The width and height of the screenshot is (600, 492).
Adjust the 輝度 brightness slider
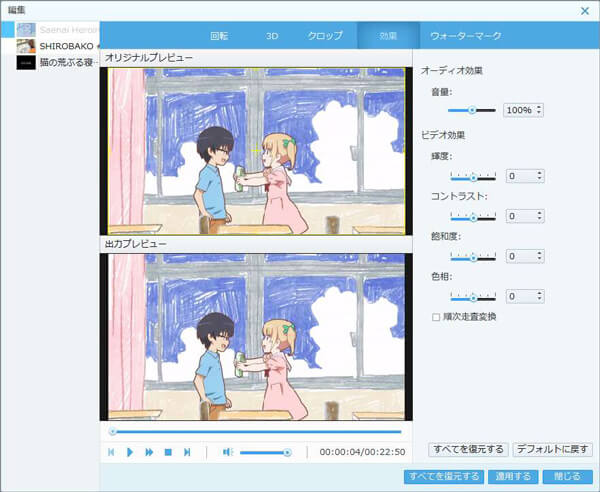point(473,177)
